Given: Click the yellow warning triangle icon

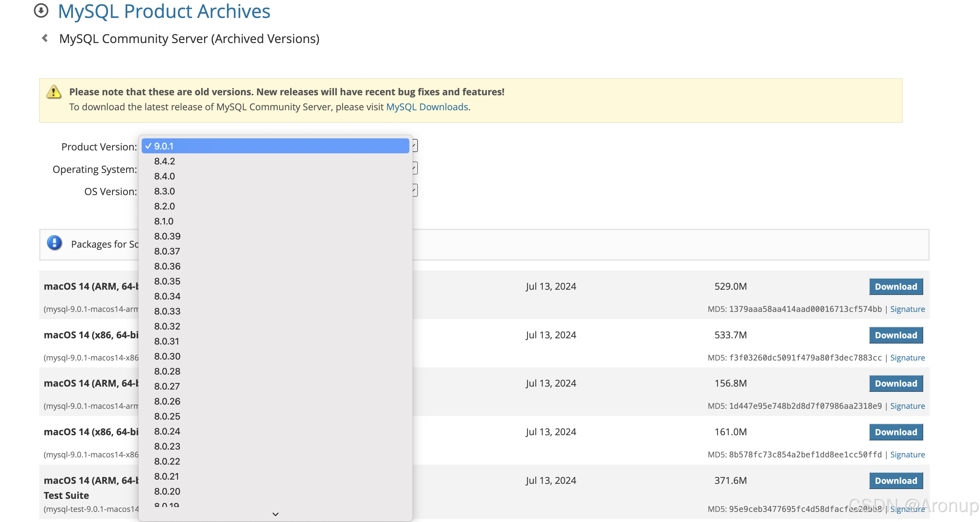Looking at the screenshot, I should [x=54, y=92].
